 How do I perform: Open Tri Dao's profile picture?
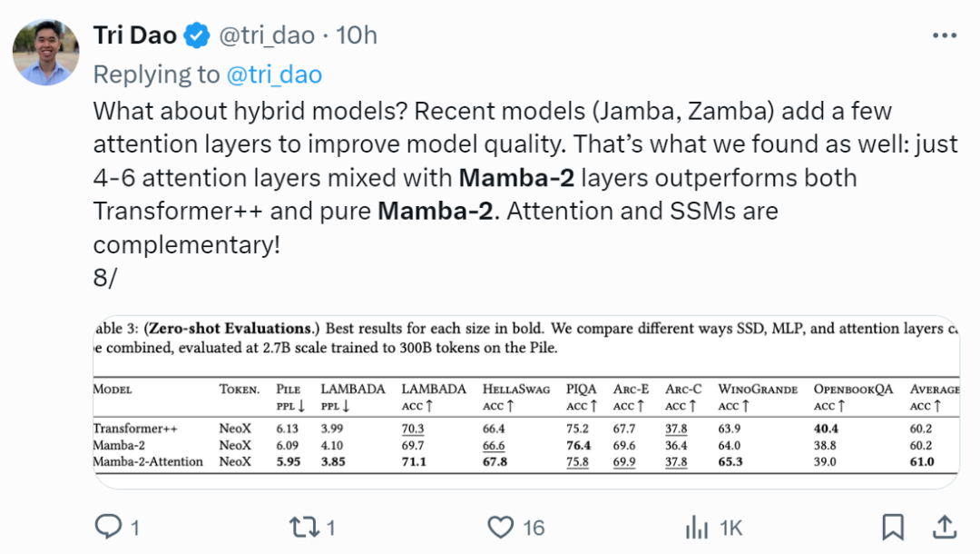pos(45,52)
